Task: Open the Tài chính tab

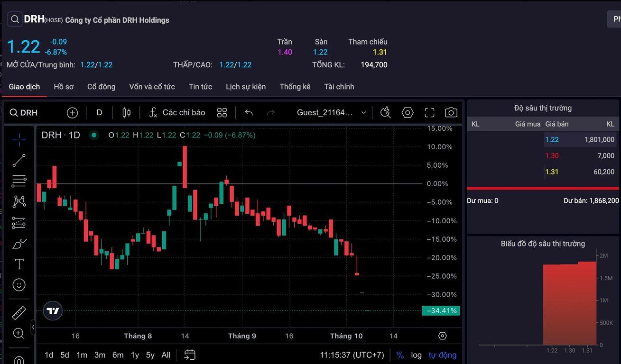Action: (339, 87)
